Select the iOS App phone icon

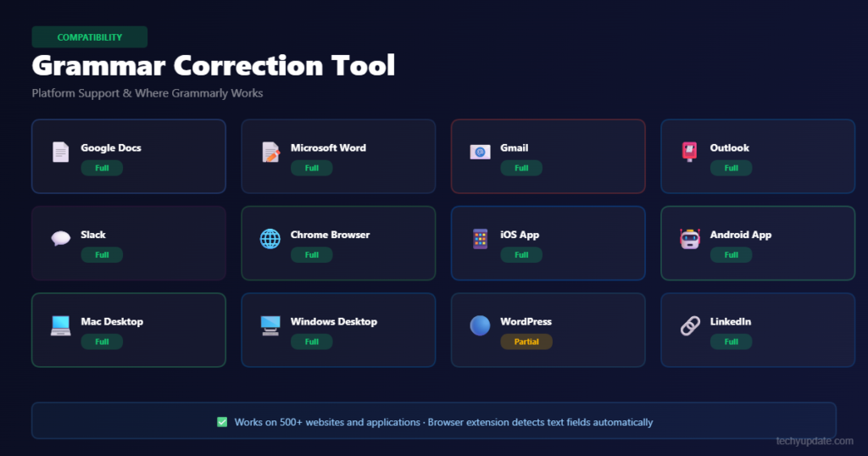pyautogui.click(x=480, y=238)
